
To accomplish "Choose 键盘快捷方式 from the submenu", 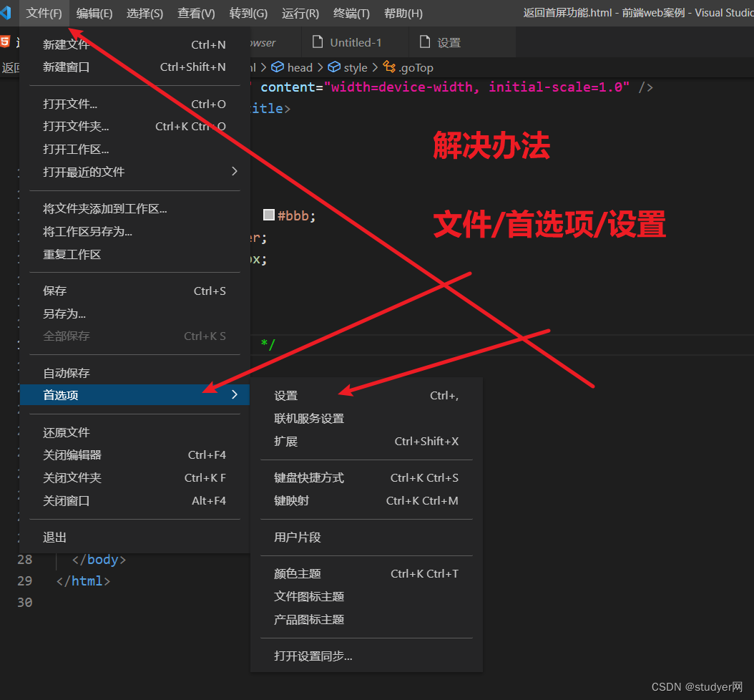I will pyautogui.click(x=309, y=477).
